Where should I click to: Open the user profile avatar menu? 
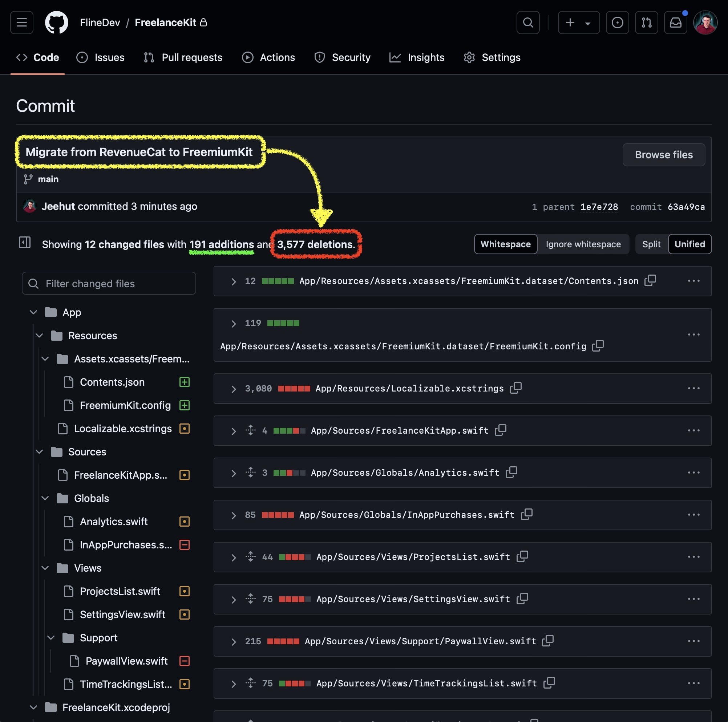pyautogui.click(x=705, y=23)
